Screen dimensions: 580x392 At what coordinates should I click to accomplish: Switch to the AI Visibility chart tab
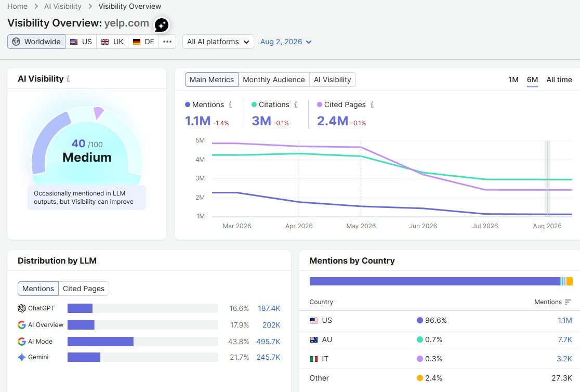(x=333, y=80)
